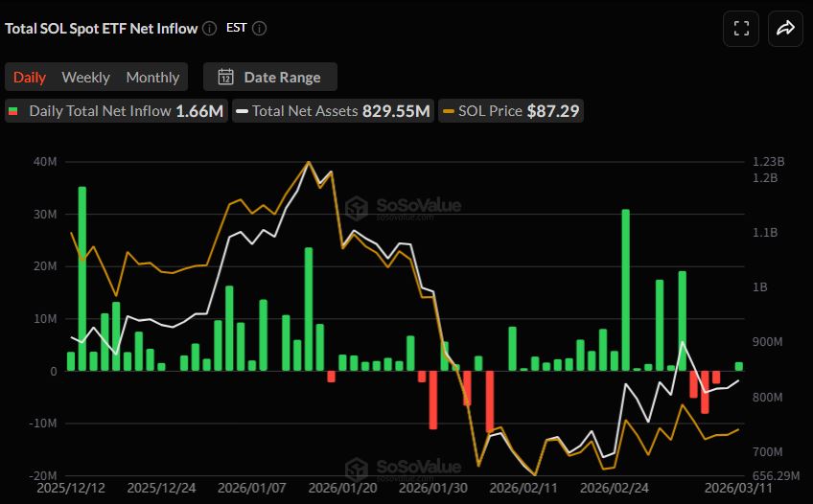Click info icon next to EST
Screen dimensions: 813x504
click(x=259, y=28)
